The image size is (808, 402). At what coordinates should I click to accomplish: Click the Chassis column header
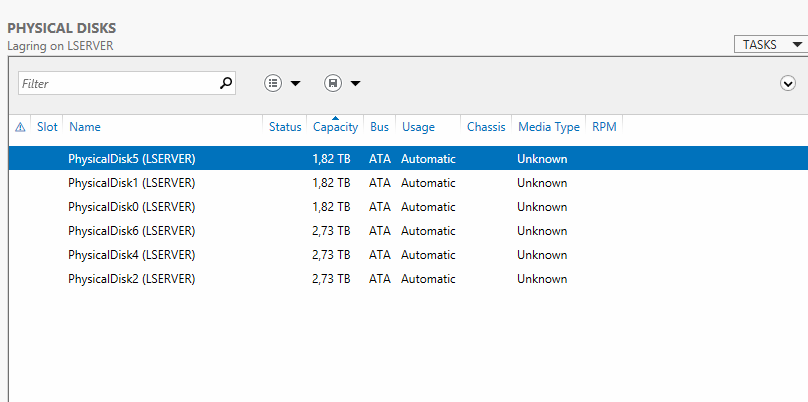point(486,127)
